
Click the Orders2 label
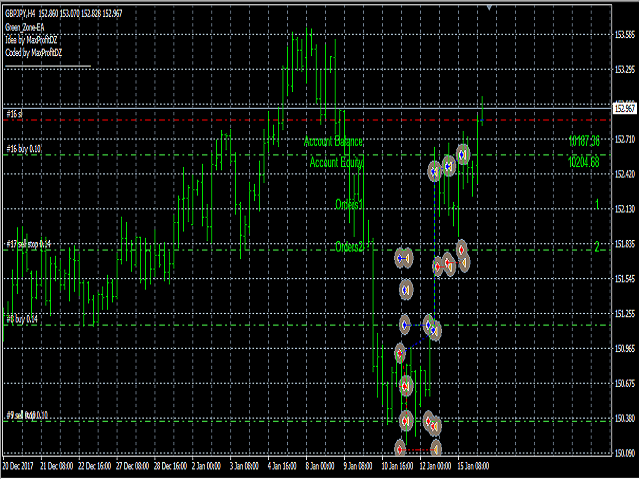click(x=349, y=247)
